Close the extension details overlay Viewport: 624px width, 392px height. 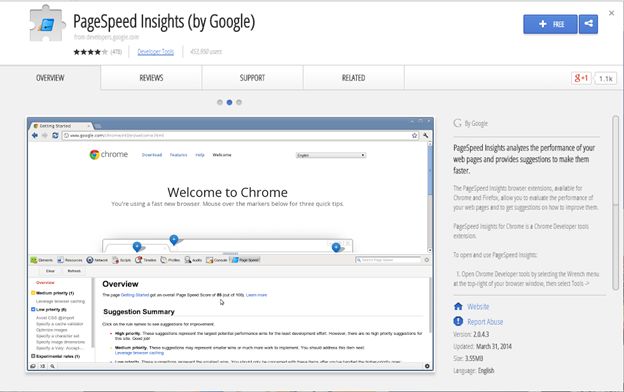(612, 13)
